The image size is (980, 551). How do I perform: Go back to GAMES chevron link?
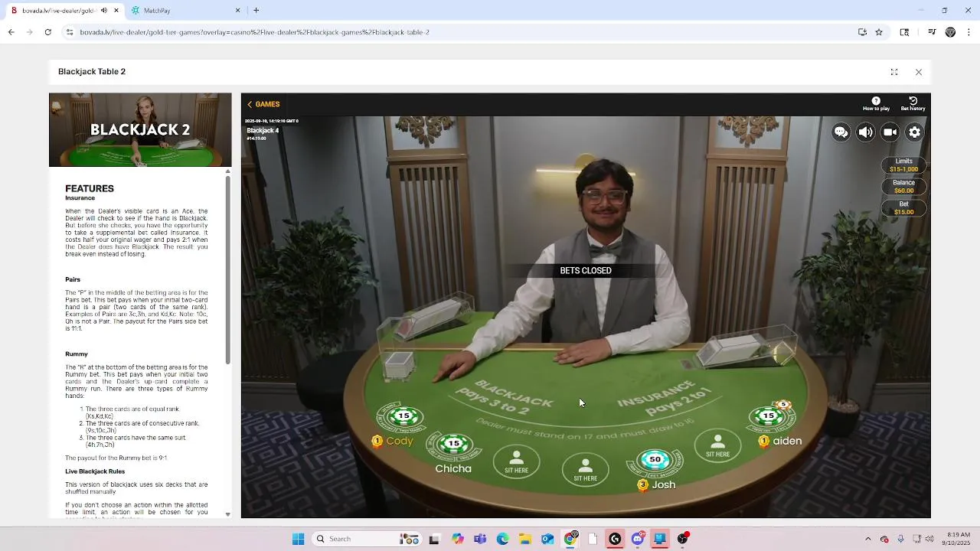(263, 104)
